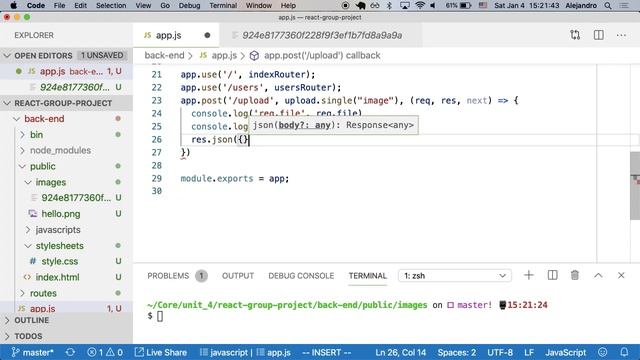Switch to the 924e8177360f editor tab
640x360 pixels.
[321, 35]
